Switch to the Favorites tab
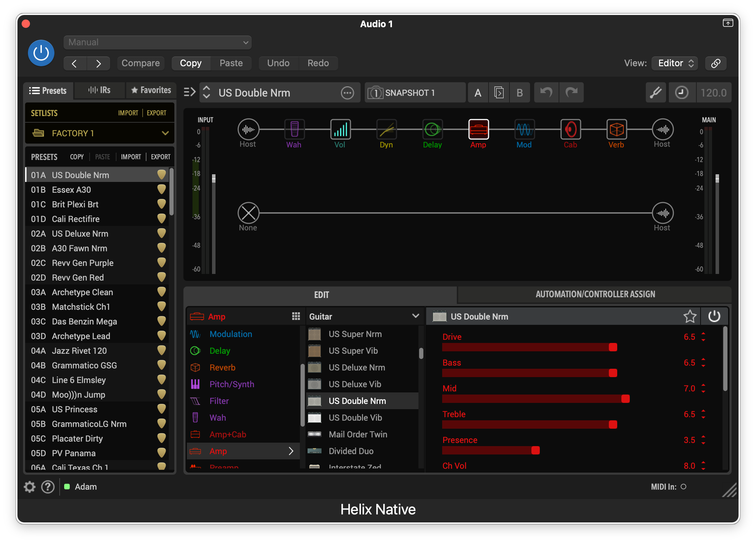This screenshot has width=756, height=543. pos(151,91)
